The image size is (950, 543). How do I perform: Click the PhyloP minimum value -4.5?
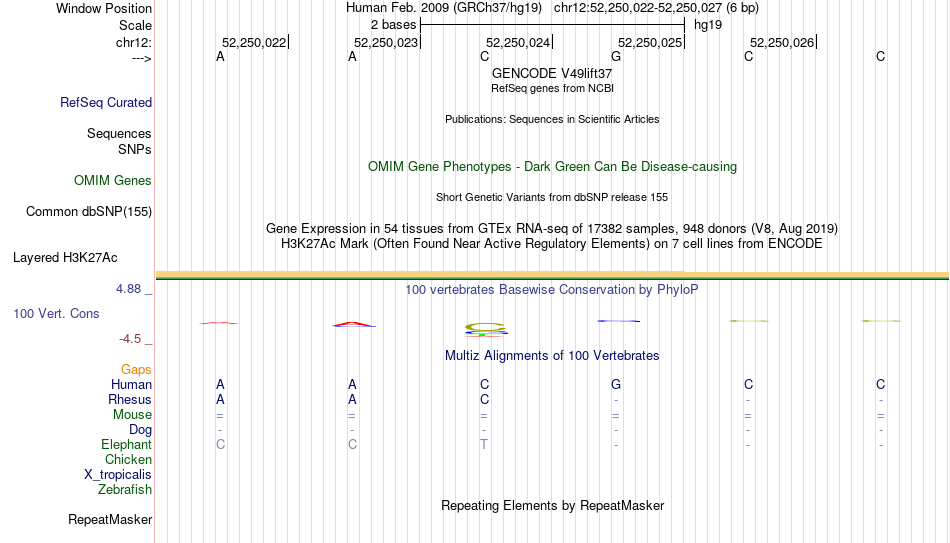[130, 339]
